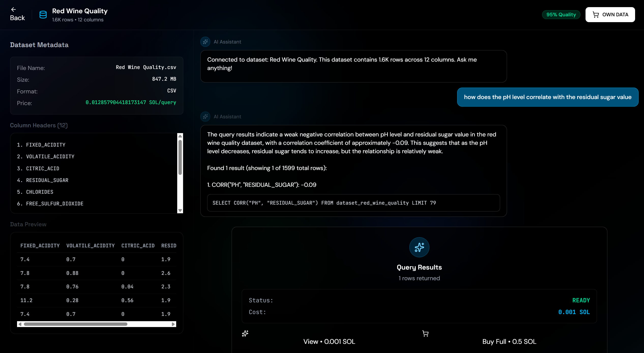
Task: Click the 95% Quality badge
Action: (x=561, y=15)
